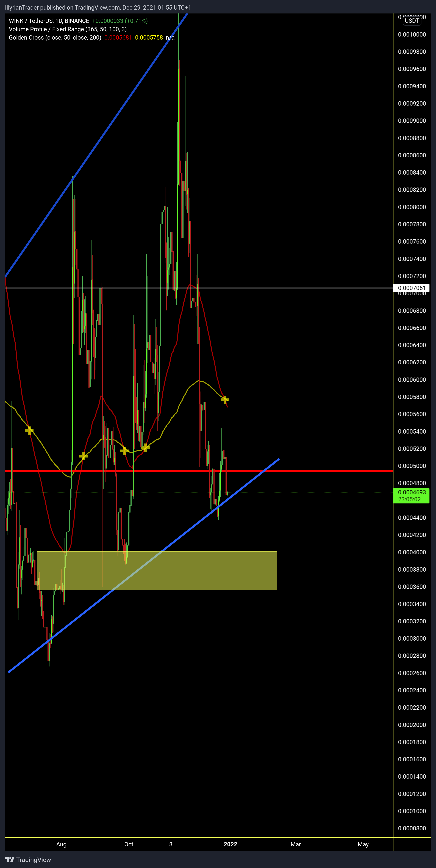Click the latest golden cross marker near 0.0005800
This screenshot has height=868, width=436.
point(225,400)
